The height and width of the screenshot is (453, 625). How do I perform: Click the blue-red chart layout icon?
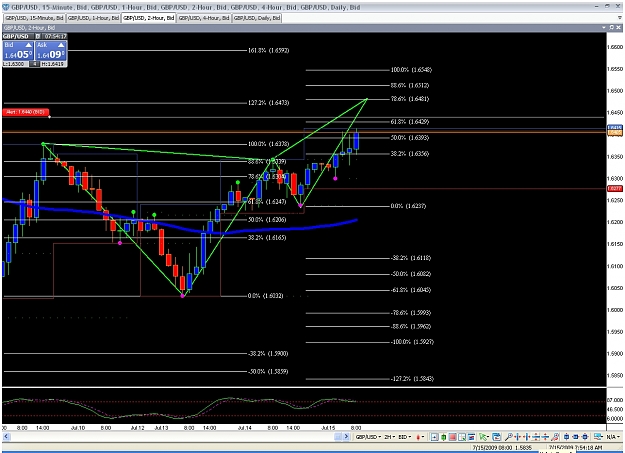tap(472, 437)
